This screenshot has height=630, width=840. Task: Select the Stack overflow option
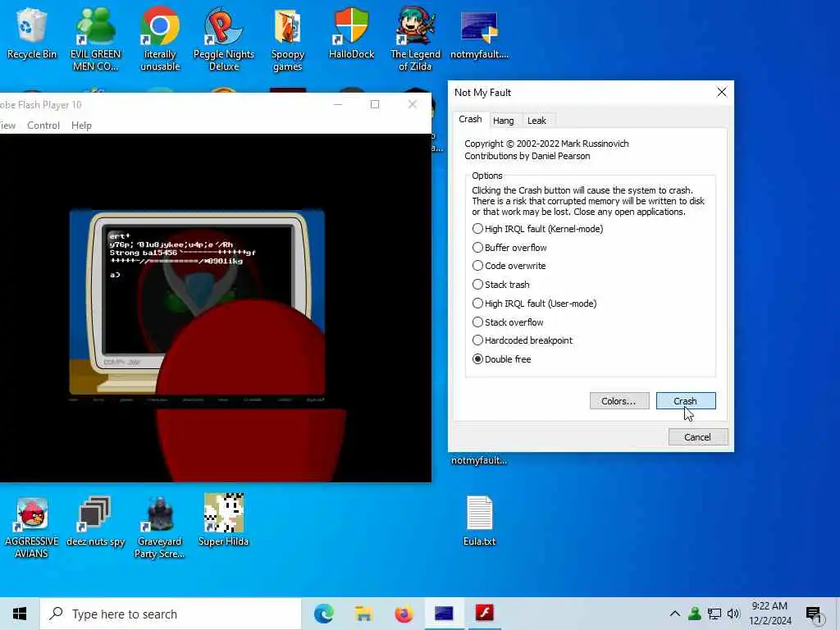click(x=508, y=322)
